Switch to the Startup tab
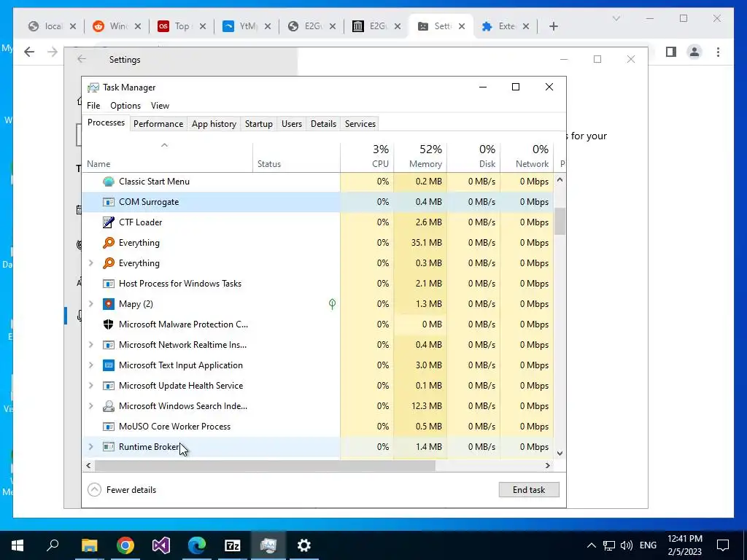This screenshot has width=747, height=560. [259, 124]
